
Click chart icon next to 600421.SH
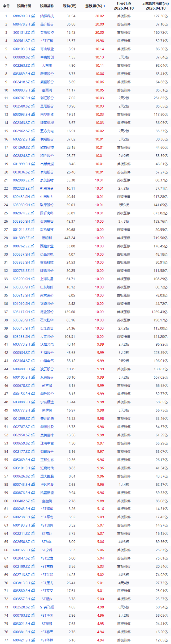[33, 640]
